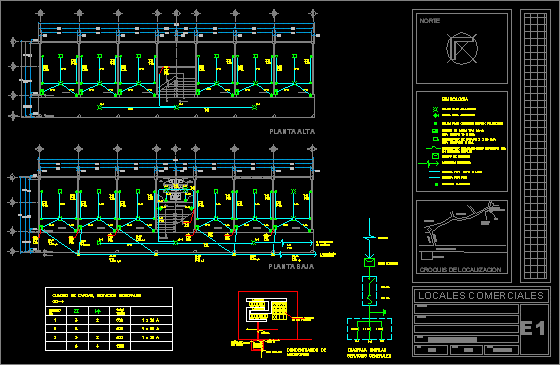Click the cyan dashed breaker box in diagram
The width and height of the screenshot is (560, 365).
(x=369, y=291)
